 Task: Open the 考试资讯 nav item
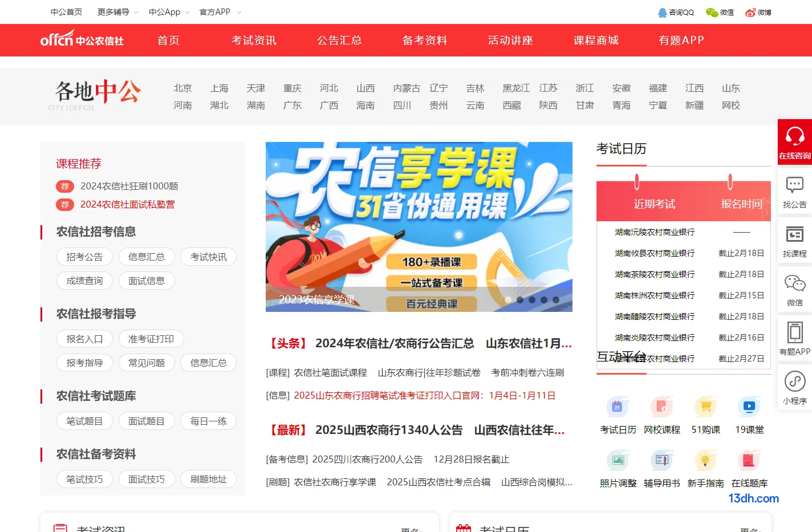(254, 40)
